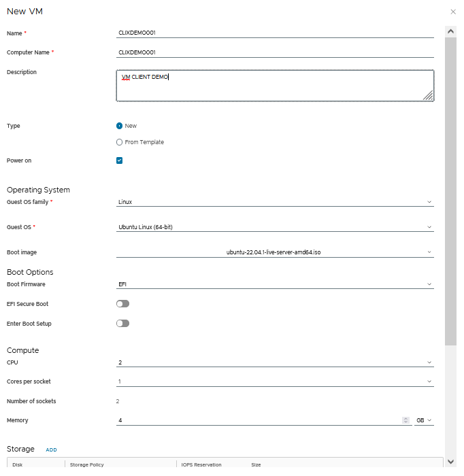Expand the CPU count dropdown
The height and width of the screenshot is (476, 464).
275,363
